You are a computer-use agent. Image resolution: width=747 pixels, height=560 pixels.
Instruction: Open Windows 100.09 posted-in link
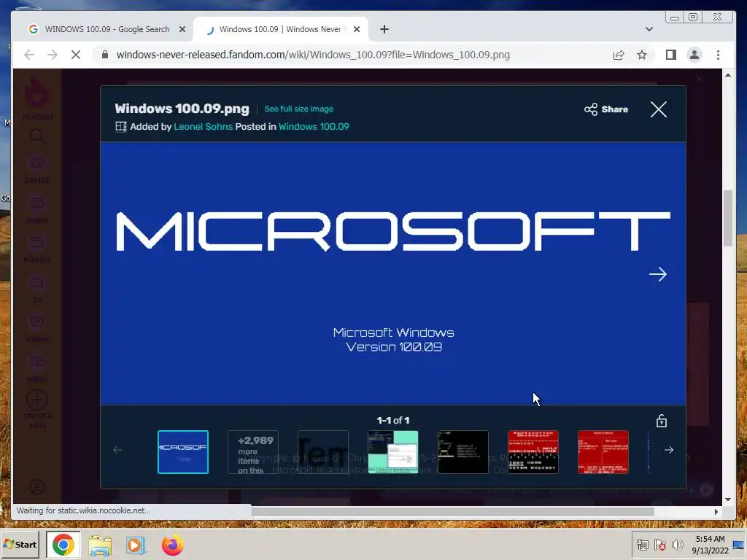314,127
